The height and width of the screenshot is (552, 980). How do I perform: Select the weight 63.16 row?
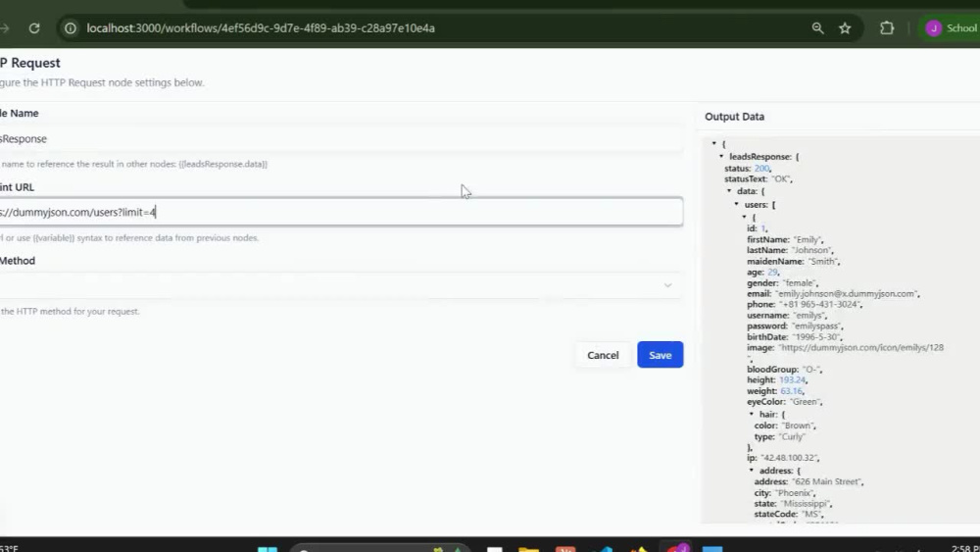tap(775, 391)
